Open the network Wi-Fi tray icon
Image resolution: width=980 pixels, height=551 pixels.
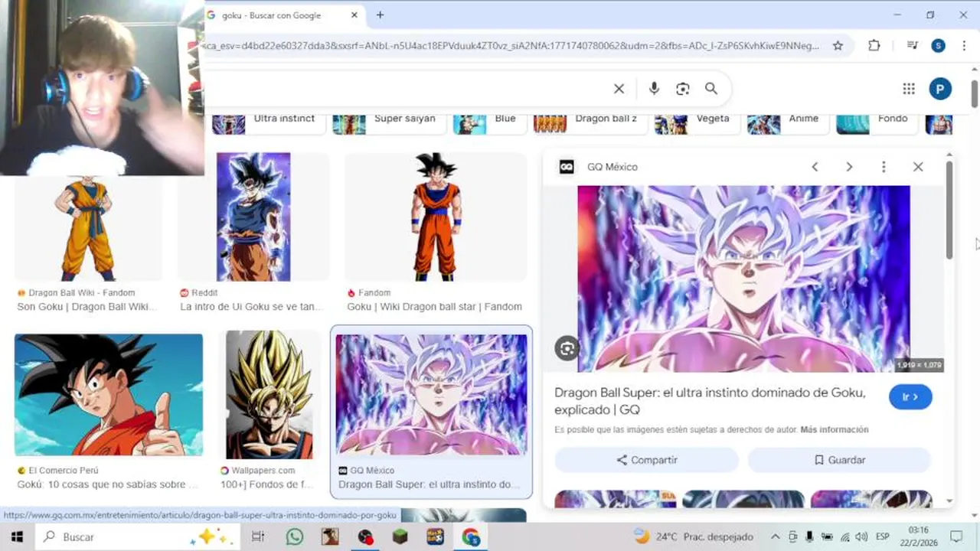pyautogui.click(x=844, y=537)
